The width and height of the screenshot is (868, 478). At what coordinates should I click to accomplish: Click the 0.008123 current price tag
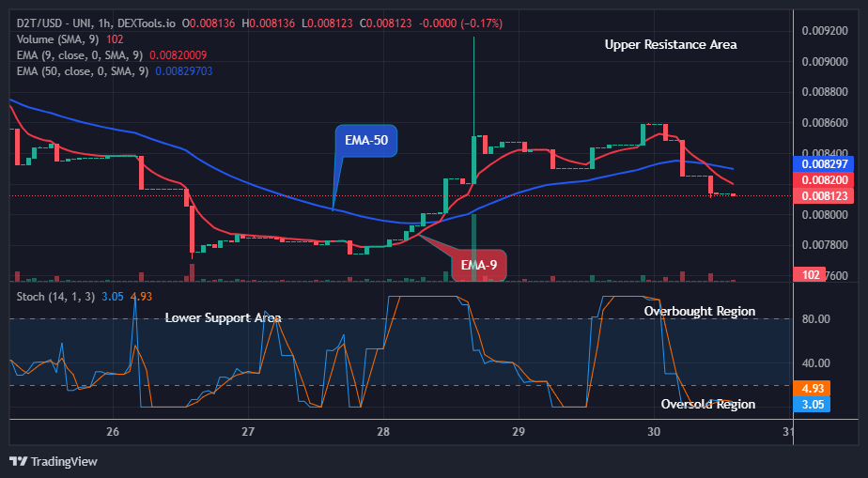click(x=823, y=196)
